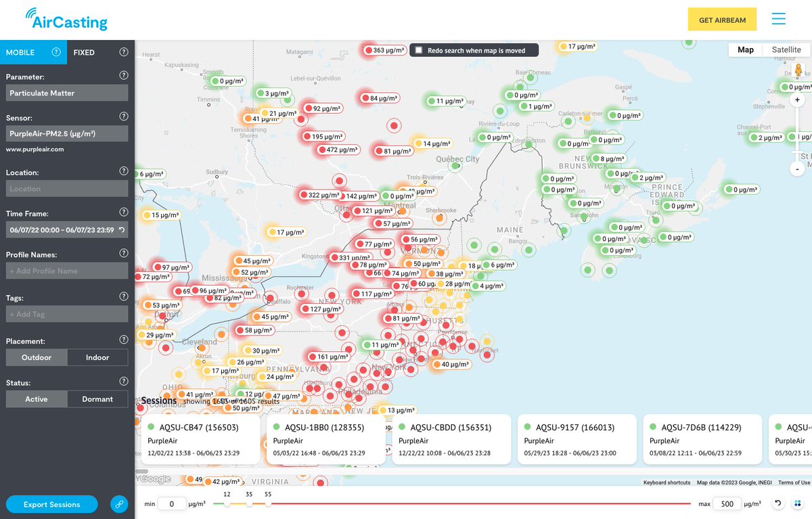Open the Parameter selector Particulate Matter
This screenshot has height=519, width=812.
(x=67, y=93)
